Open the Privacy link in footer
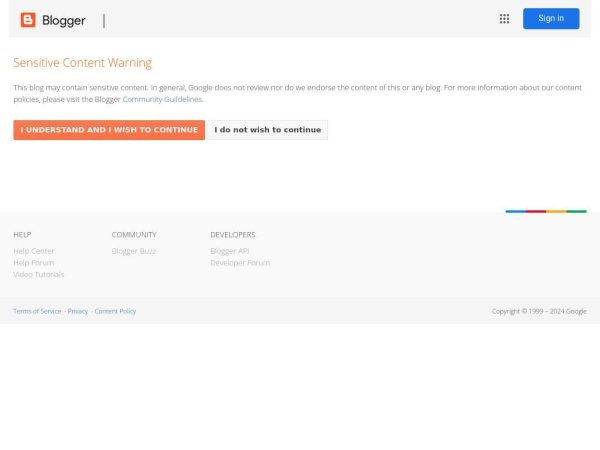The height and width of the screenshot is (450, 600). click(78, 311)
